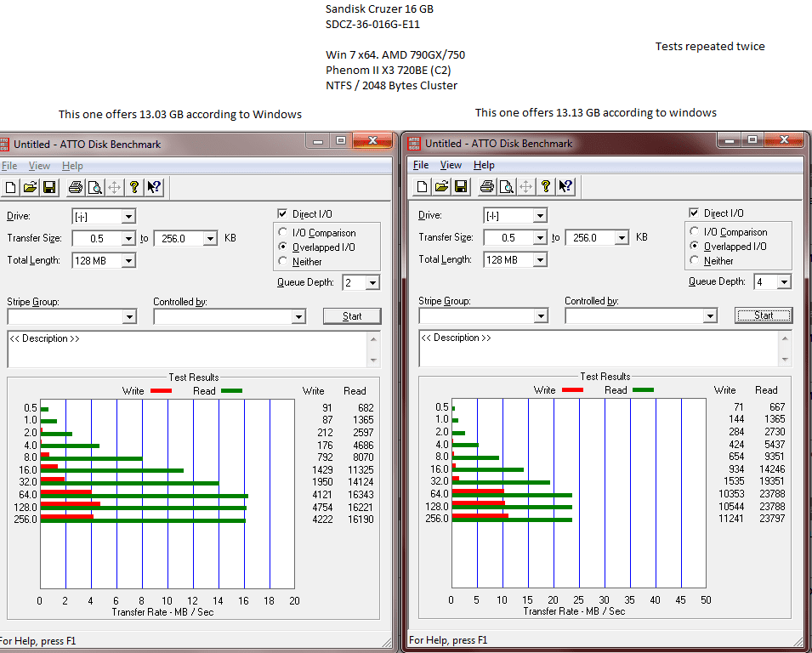Click Start button in left window

352,316
